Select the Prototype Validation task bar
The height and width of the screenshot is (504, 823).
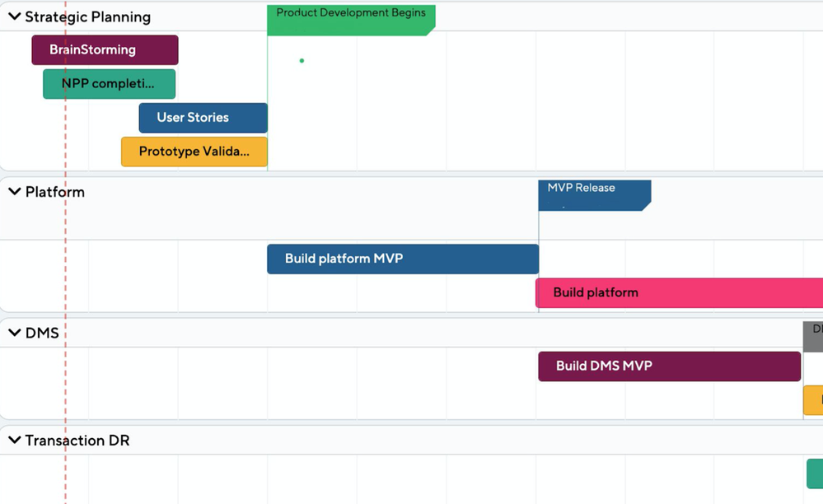coord(194,152)
